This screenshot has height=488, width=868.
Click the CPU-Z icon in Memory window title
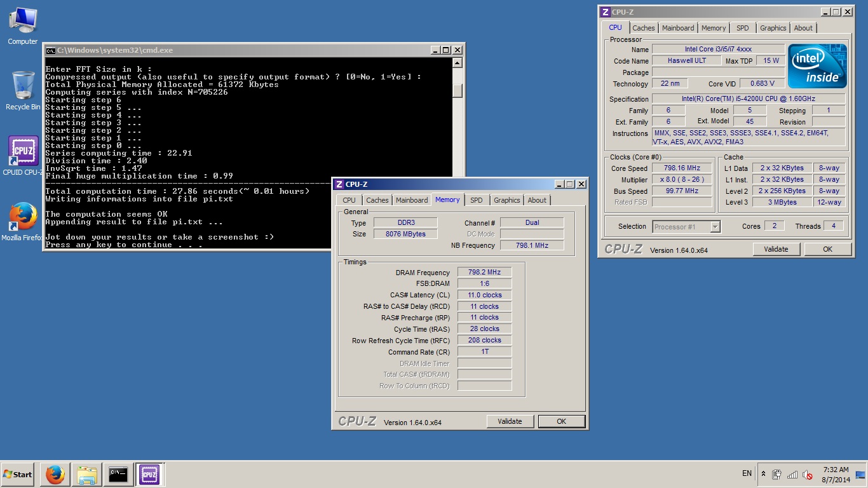click(x=339, y=184)
